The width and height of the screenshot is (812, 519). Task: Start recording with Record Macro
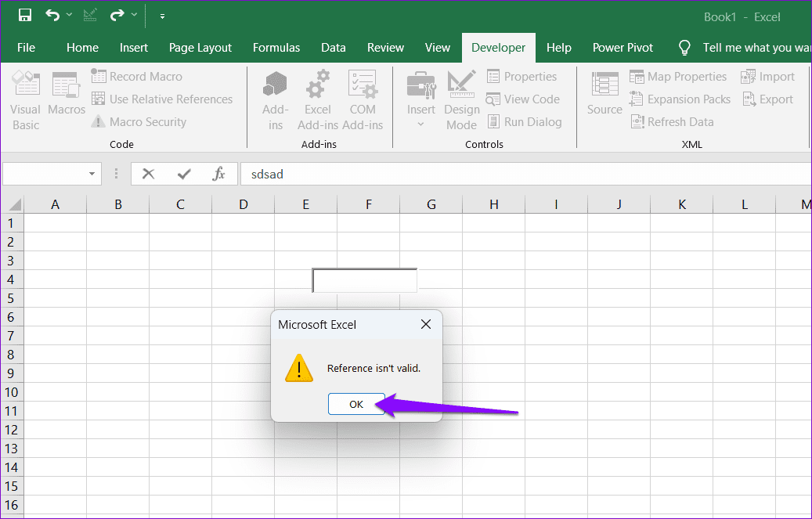pyautogui.click(x=145, y=76)
